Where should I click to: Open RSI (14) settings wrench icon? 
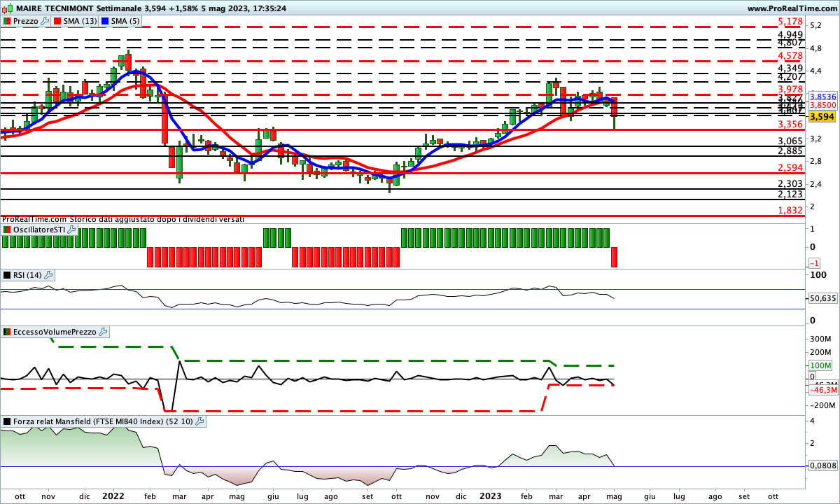(48, 275)
